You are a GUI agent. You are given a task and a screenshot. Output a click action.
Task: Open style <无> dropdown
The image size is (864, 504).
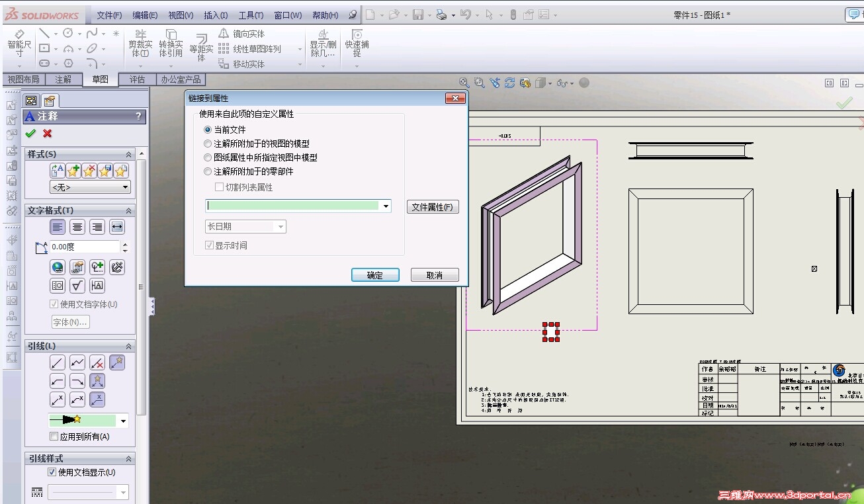pos(90,187)
